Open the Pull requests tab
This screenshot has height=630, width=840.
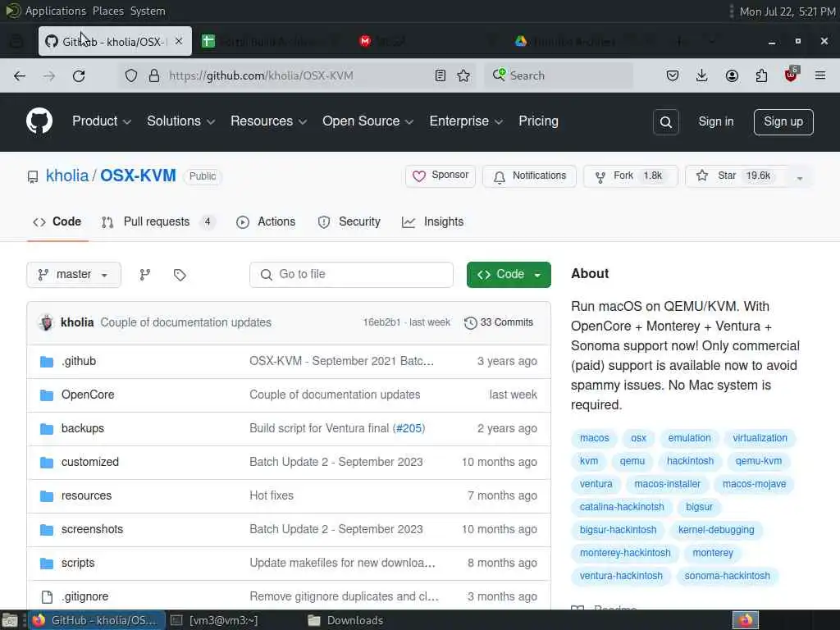coord(158,221)
